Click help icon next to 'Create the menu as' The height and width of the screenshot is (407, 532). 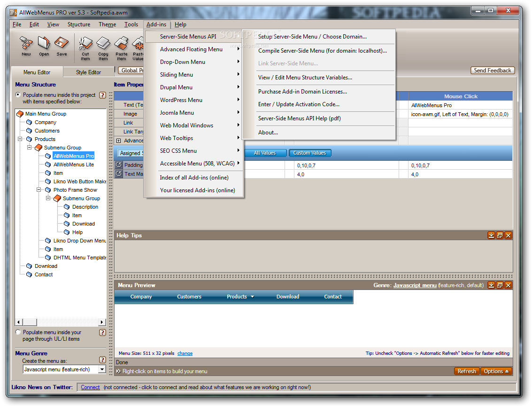tap(102, 360)
